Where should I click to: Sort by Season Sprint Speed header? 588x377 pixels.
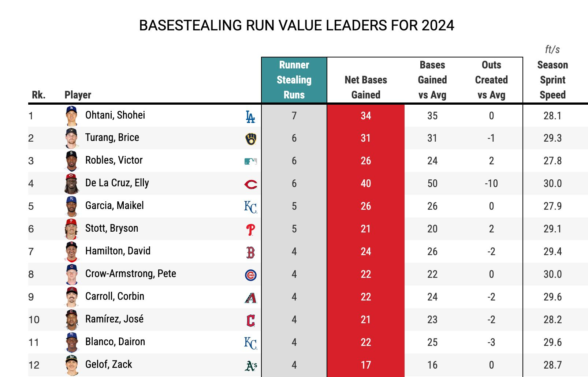coord(552,80)
